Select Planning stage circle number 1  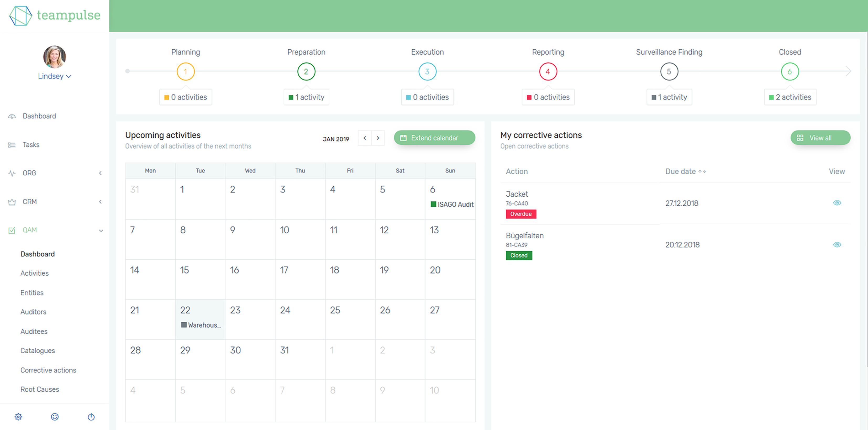185,71
